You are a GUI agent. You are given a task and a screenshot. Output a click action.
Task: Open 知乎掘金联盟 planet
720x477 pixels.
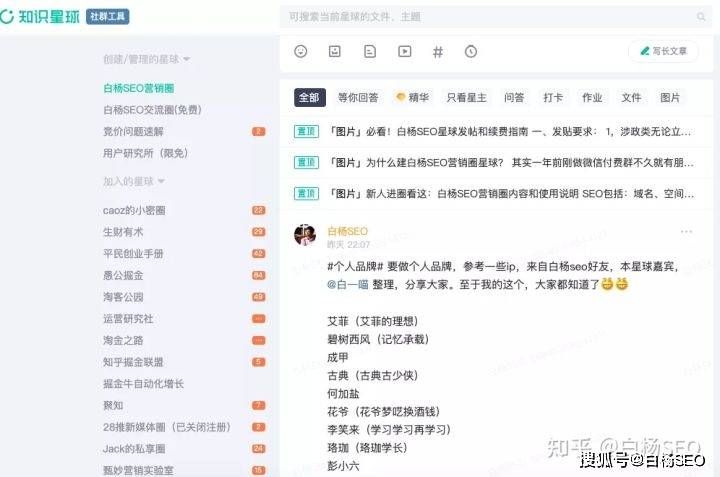[133, 362]
